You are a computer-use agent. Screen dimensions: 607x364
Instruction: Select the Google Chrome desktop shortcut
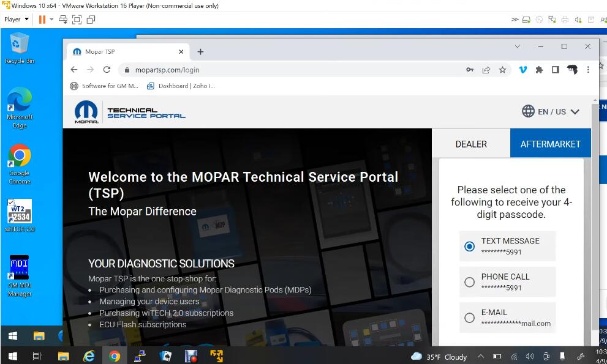click(20, 164)
